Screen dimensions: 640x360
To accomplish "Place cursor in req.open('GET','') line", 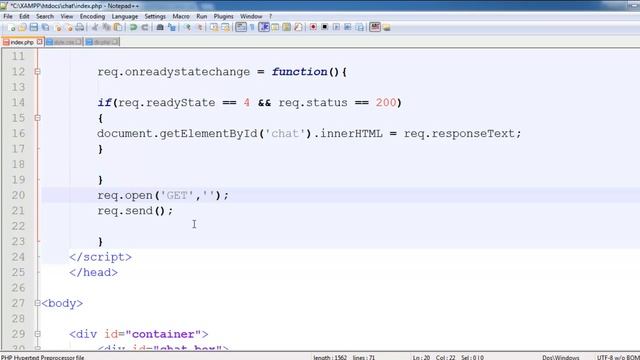I will pyautogui.click(x=163, y=196).
